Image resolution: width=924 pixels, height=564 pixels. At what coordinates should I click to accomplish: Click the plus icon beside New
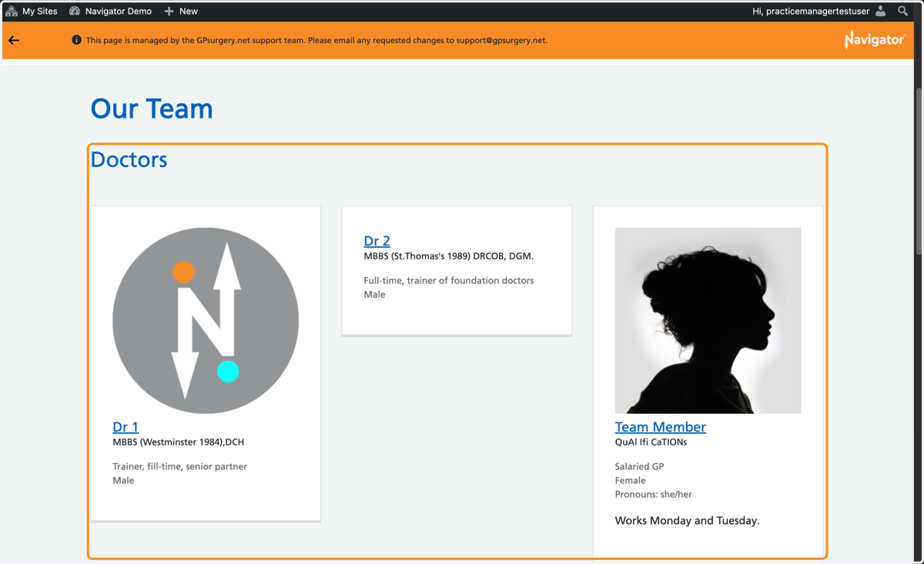click(169, 11)
